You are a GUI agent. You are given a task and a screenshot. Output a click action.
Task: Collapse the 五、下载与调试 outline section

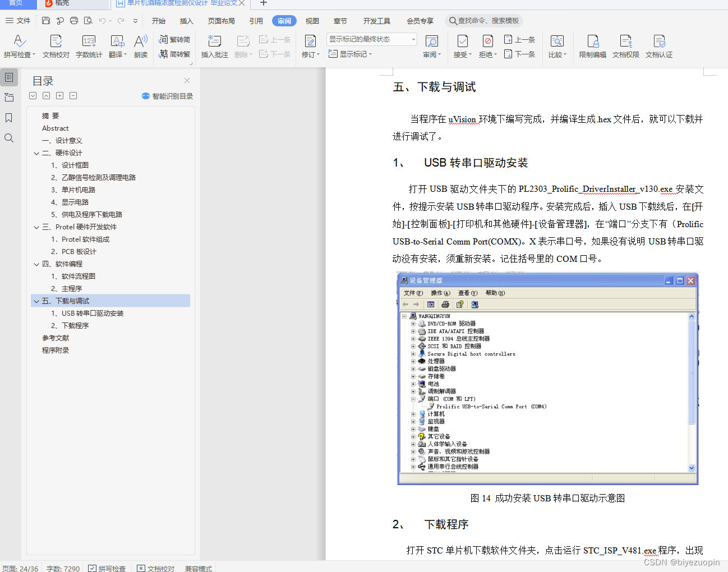pos(36,301)
